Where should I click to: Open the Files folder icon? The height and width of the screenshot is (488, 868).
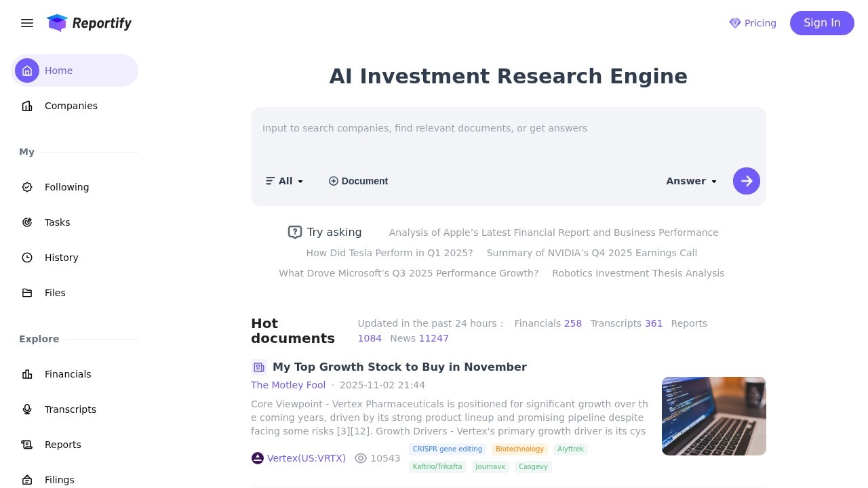pyautogui.click(x=27, y=293)
